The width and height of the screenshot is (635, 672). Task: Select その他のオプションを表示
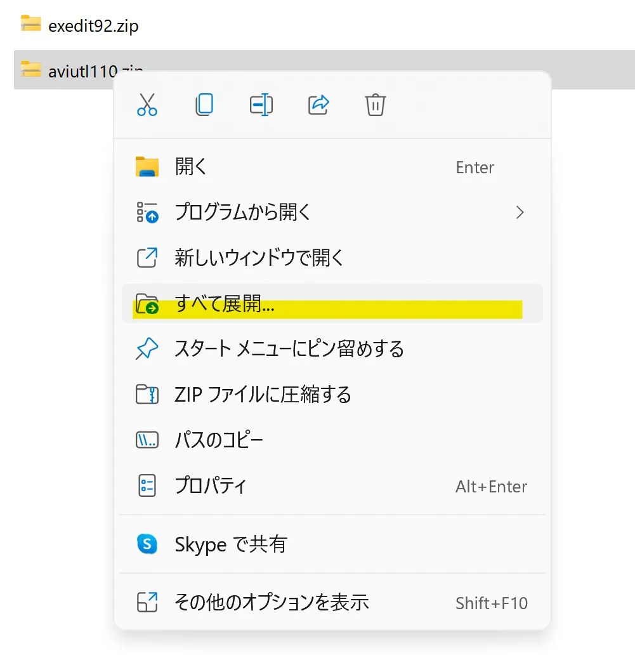332,602
